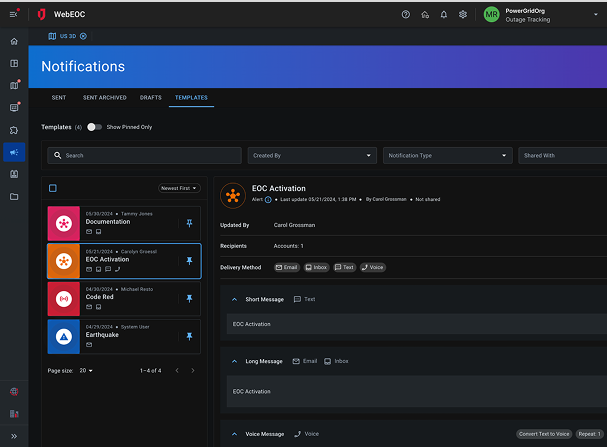
Task: Change sort order from Newest First
Action: (180, 188)
